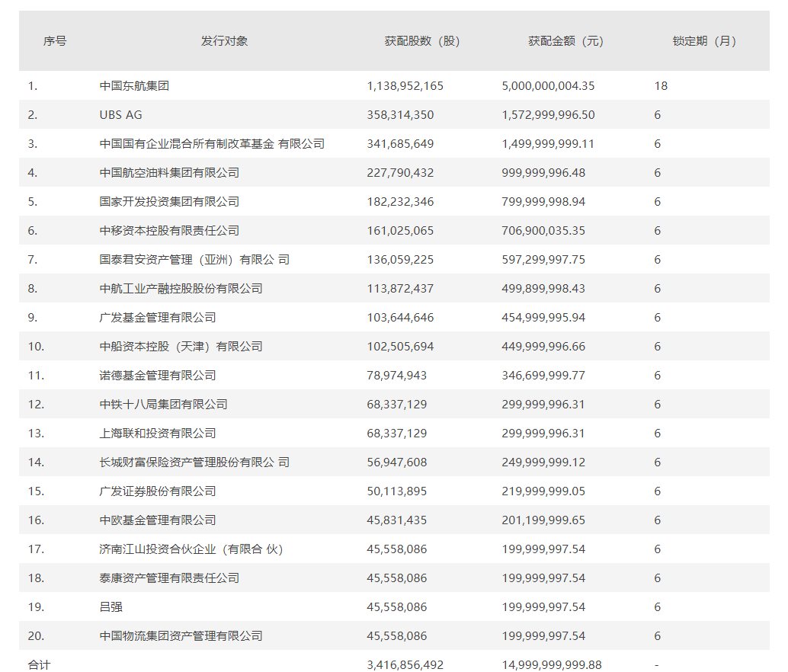The width and height of the screenshot is (788, 672).
Task: Select the 中国东航集团 cell
Action: [134, 86]
